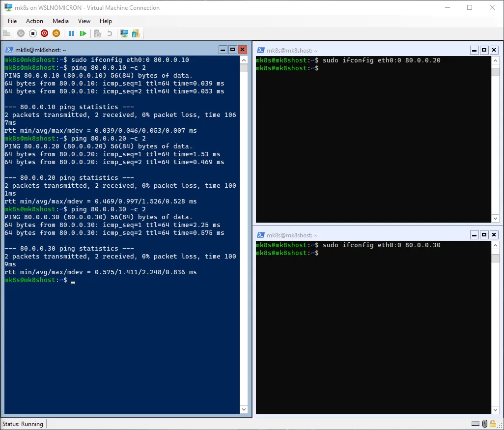Click the orange Save state icon
Viewport: 504px width, 430px height.
(56, 33)
